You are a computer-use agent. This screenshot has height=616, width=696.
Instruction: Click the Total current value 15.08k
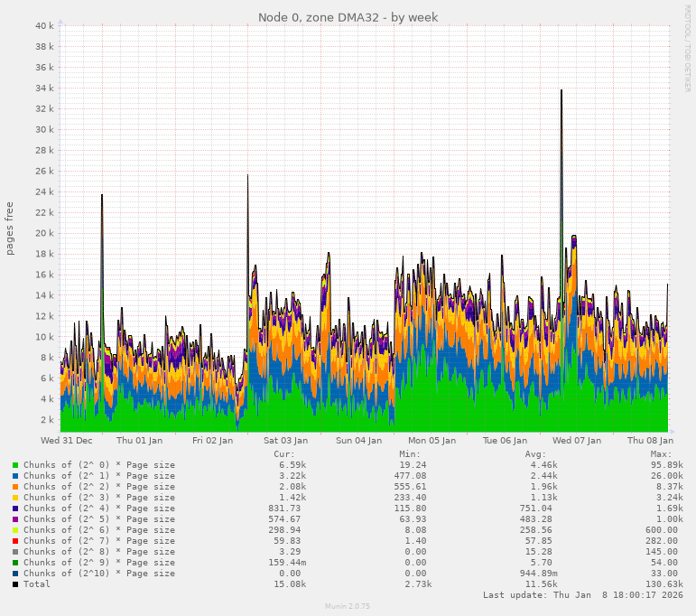(290, 584)
